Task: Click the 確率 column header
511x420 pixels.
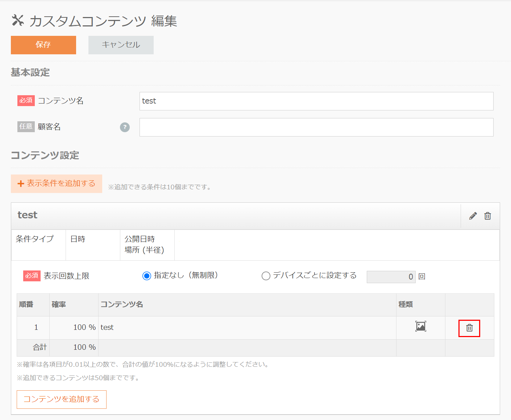Action: (59, 304)
